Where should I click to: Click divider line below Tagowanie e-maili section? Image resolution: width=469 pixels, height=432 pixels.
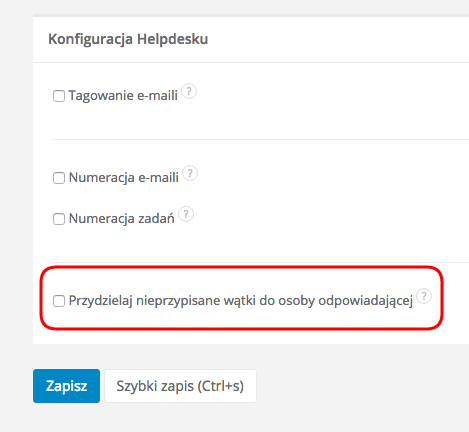click(x=261, y=139)
